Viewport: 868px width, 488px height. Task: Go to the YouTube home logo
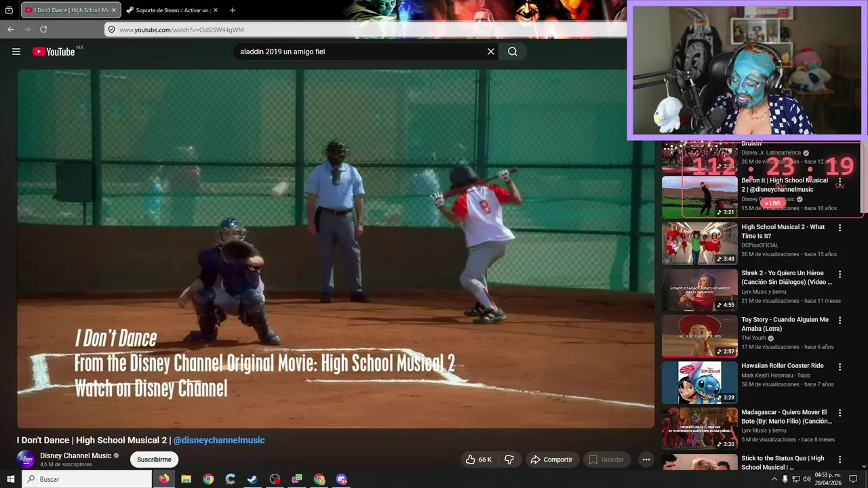[54, 52]
